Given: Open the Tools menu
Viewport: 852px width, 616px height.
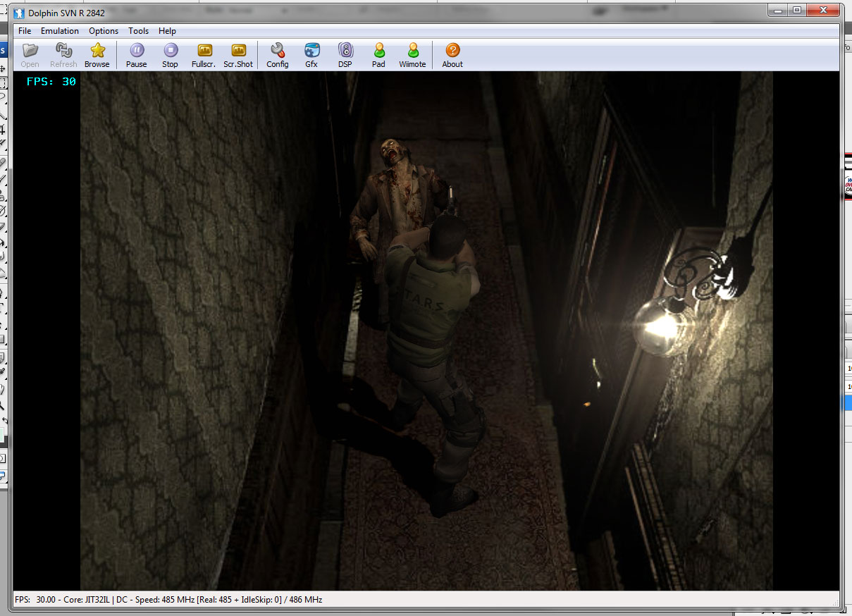Looking at the screenshot, I should coord(139,31).
